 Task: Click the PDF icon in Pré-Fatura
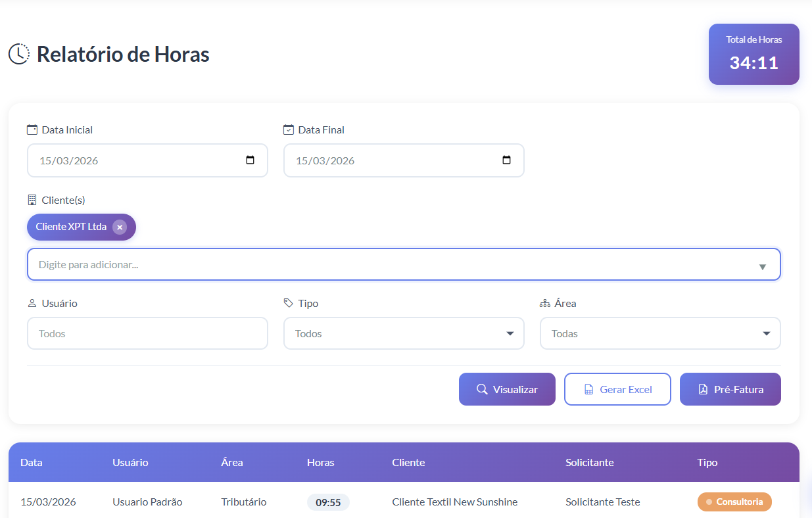(x=703, y=389)
